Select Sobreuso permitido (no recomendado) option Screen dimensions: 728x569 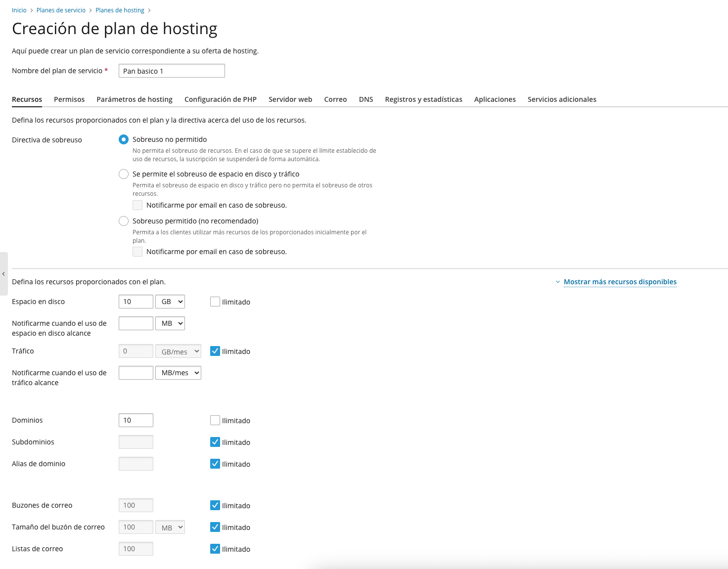(x=124, y=221)
